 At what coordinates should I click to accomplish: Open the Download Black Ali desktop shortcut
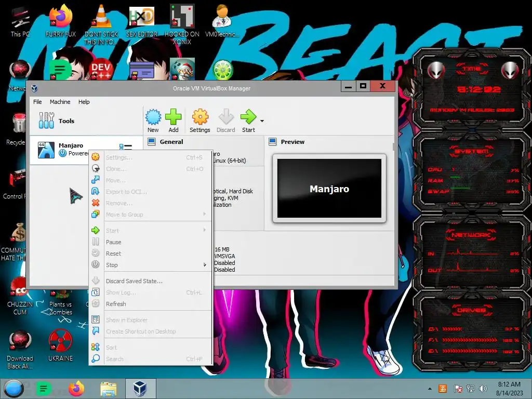point(20,350)
